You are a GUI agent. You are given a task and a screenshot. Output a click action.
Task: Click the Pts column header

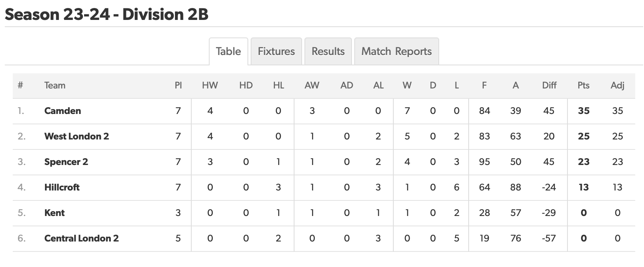tap(583, 85)
